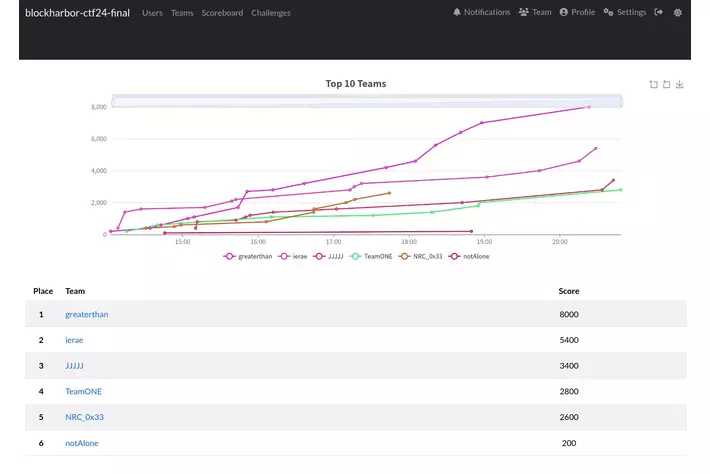710x474 pixels.
Task: Open the Profile page
Action: [x=577, y=13]
